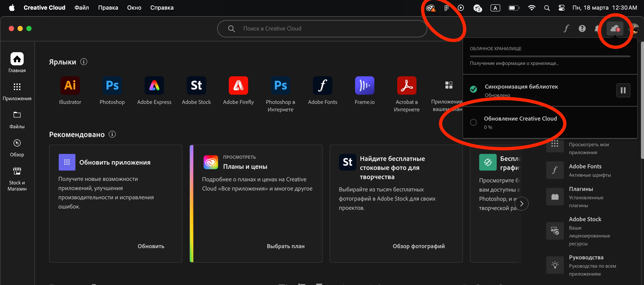This screenshot has width=644, height=285.
Task: Click the next arrow on recommended cards
Action: pos(521,204)
